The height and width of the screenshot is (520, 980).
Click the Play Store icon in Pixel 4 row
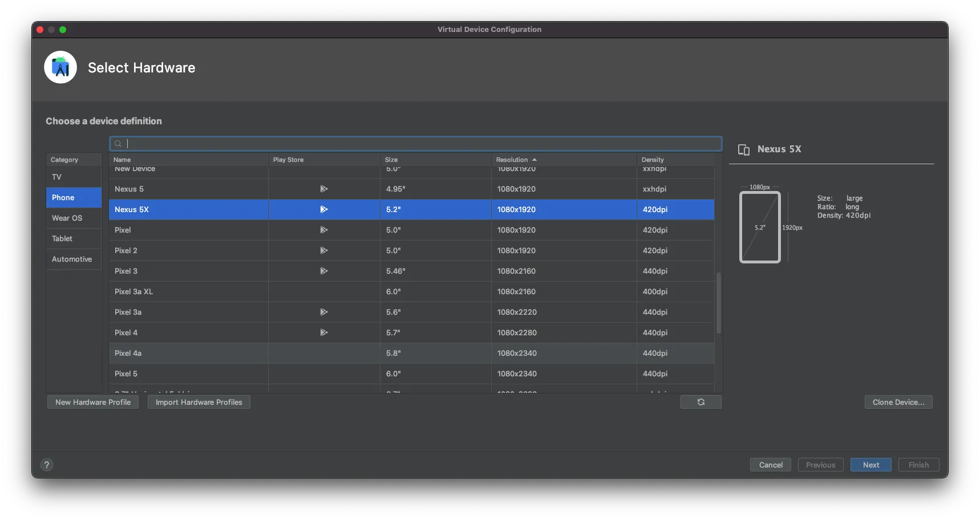click(x=323, y=332)
